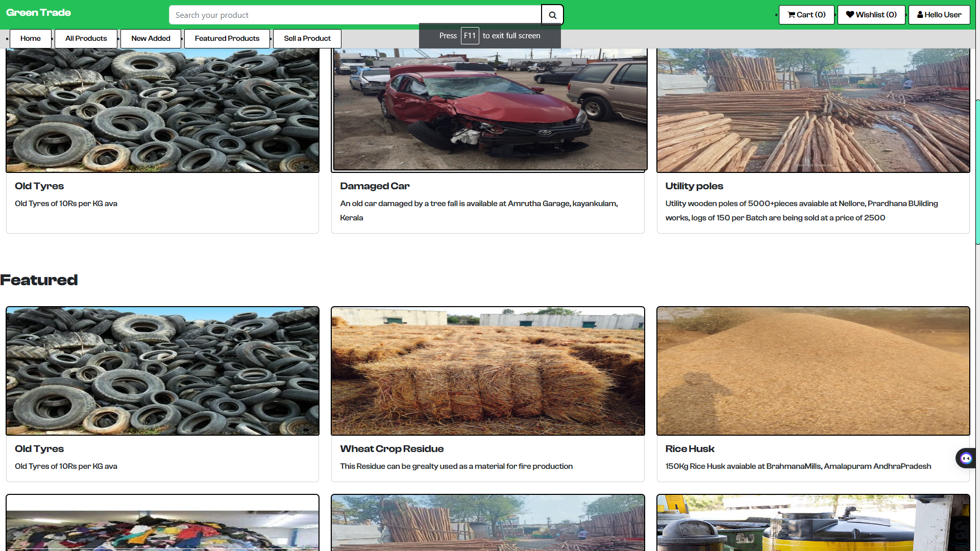Click the search magnifier icon button
Viewport: 980px width, 551px height.
(552, 15)
